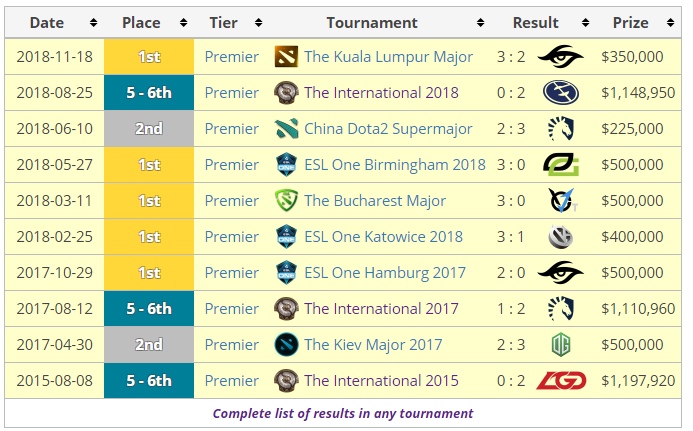Click the Aegis icon beside The International 2018
Screen dimensions: 693x431
click(286, 93)
